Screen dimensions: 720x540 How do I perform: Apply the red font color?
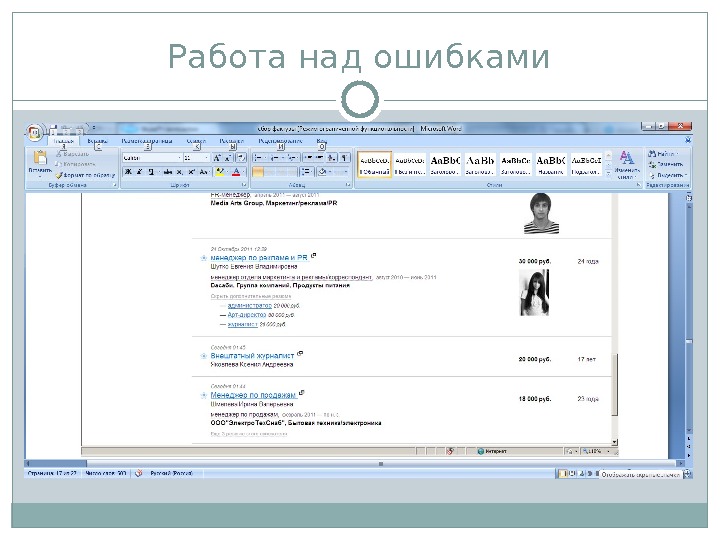click(236, 172)
